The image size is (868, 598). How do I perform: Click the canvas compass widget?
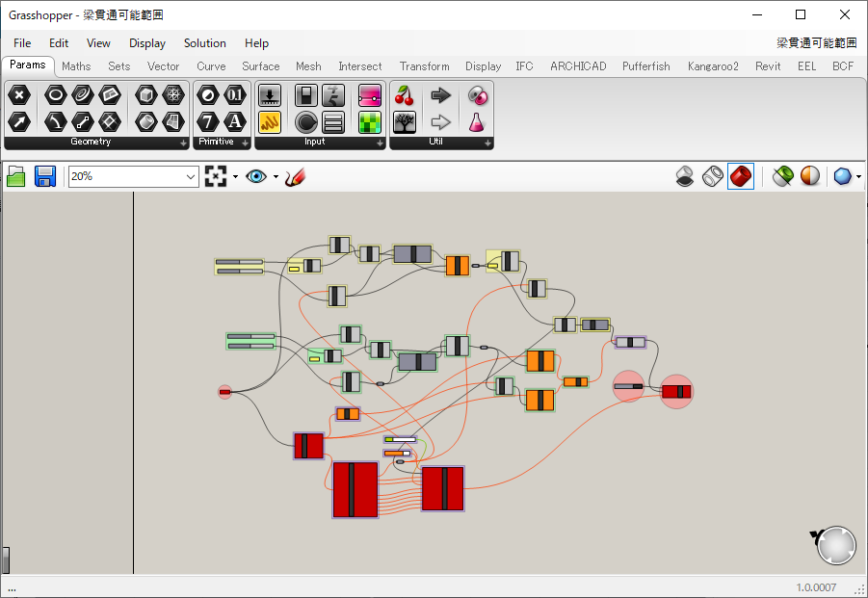tap(836, 545)
